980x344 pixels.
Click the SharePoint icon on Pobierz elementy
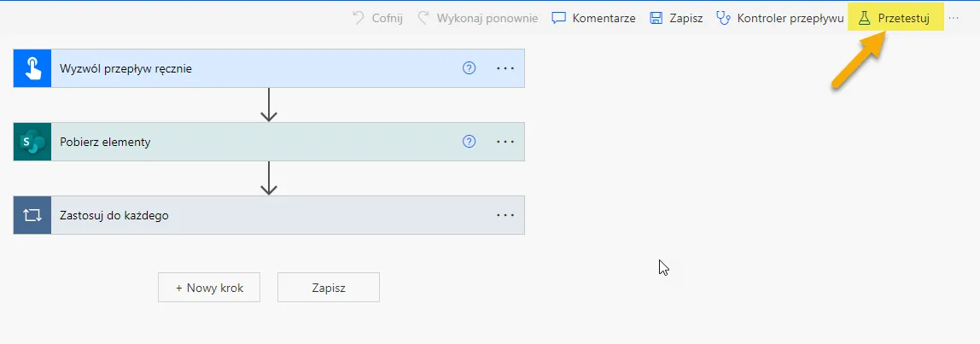click(x=32, y=142)
